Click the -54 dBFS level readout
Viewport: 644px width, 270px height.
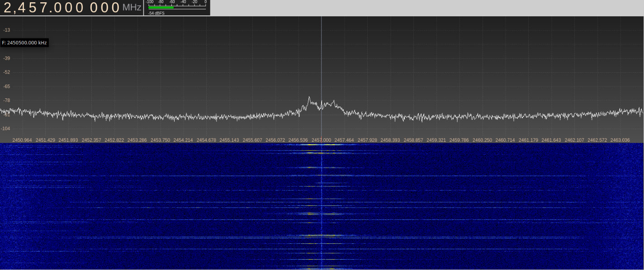(156, 13)
